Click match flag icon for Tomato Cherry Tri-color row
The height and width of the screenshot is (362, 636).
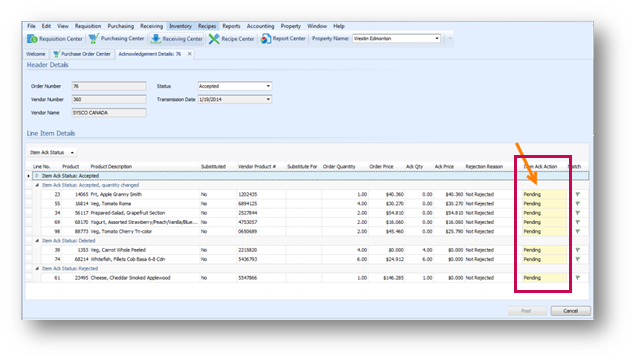point(578,232)
